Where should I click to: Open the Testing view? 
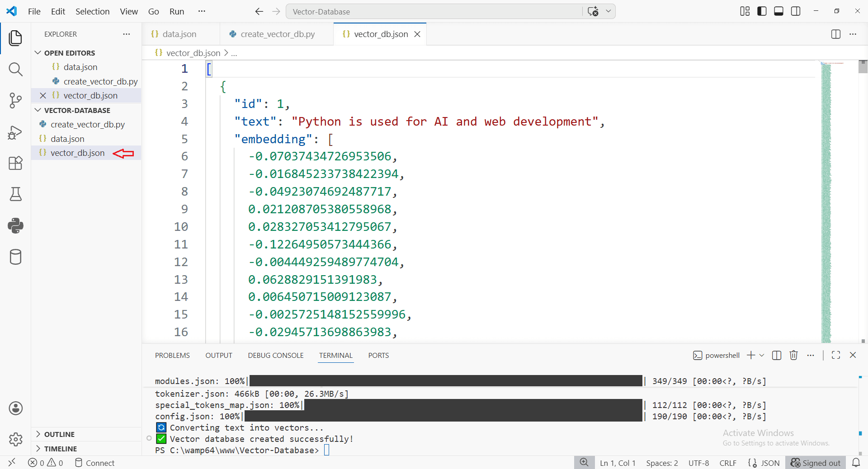(x=15, y=194)
